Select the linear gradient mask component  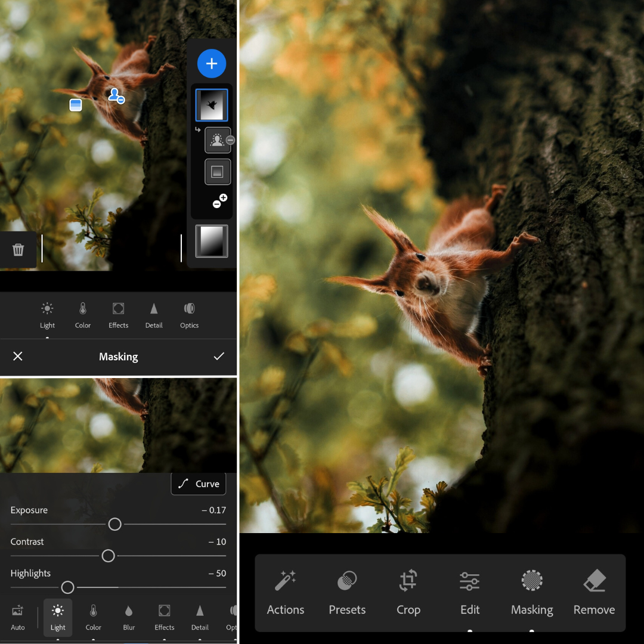tap(218, 172)
